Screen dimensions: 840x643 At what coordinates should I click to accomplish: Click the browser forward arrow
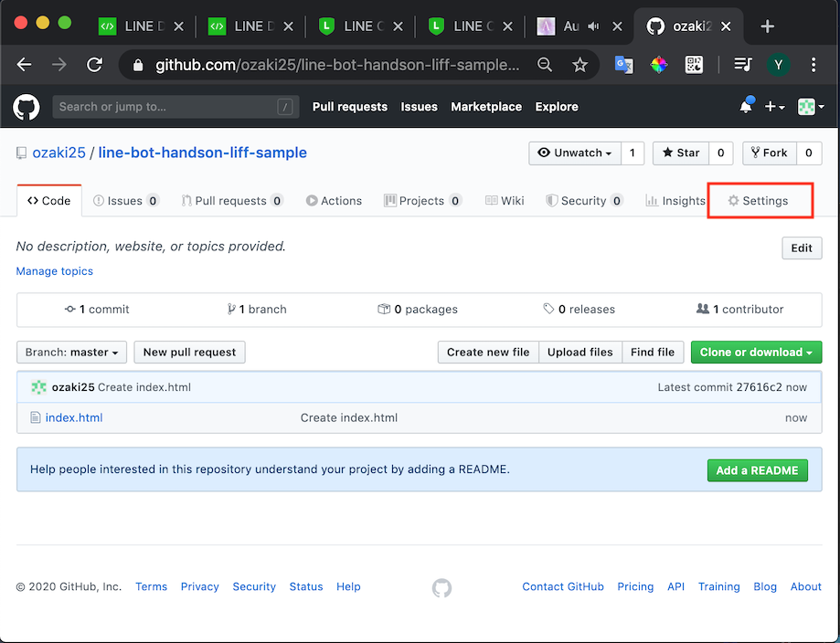(x=58, y=66)
